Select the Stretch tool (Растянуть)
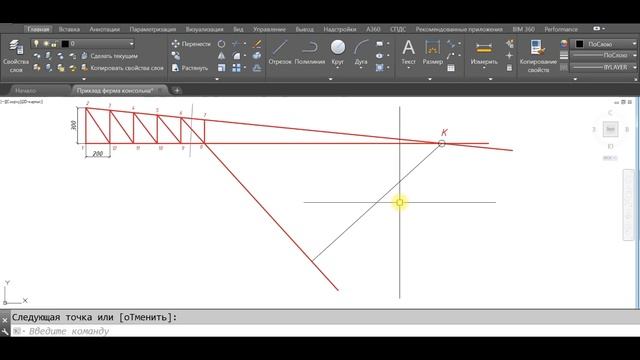 click(x=190, y=68)
